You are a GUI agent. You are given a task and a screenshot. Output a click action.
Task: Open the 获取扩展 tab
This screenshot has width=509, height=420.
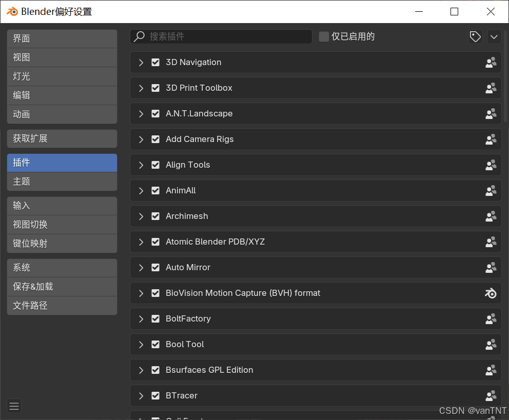[62, 138]
